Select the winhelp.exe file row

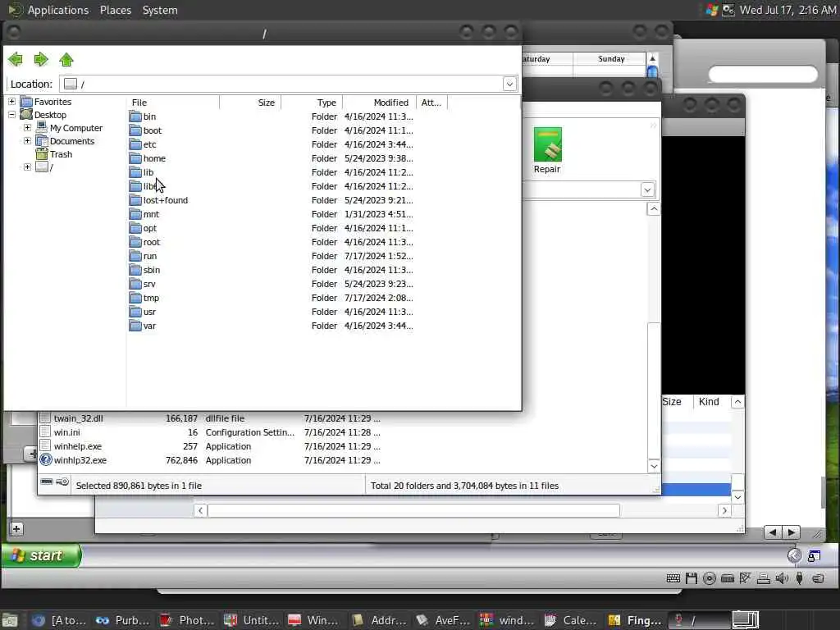[x=209, y=445]
